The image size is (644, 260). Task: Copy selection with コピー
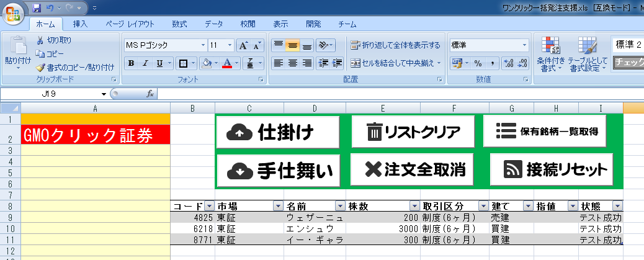pyautogui.click(x=50, y=53)
